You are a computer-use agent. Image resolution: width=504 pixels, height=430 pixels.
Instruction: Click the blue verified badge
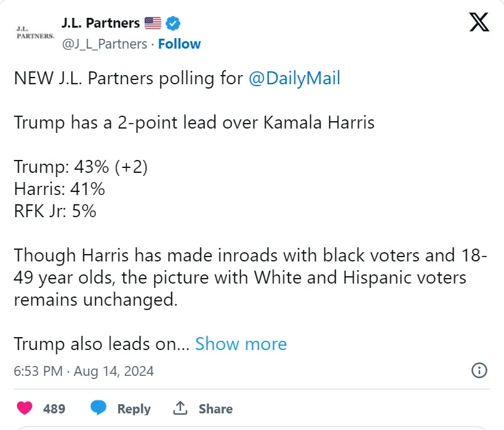point(173,23)
